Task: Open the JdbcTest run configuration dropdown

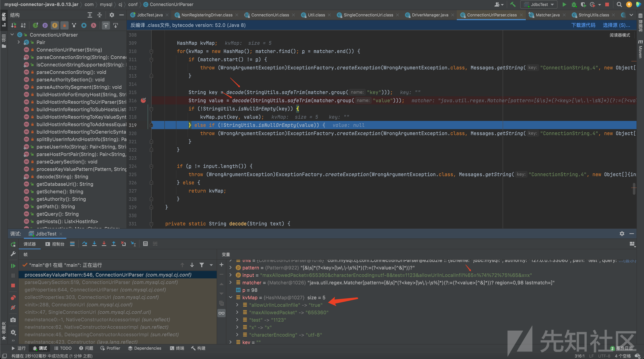Action: 540,4
